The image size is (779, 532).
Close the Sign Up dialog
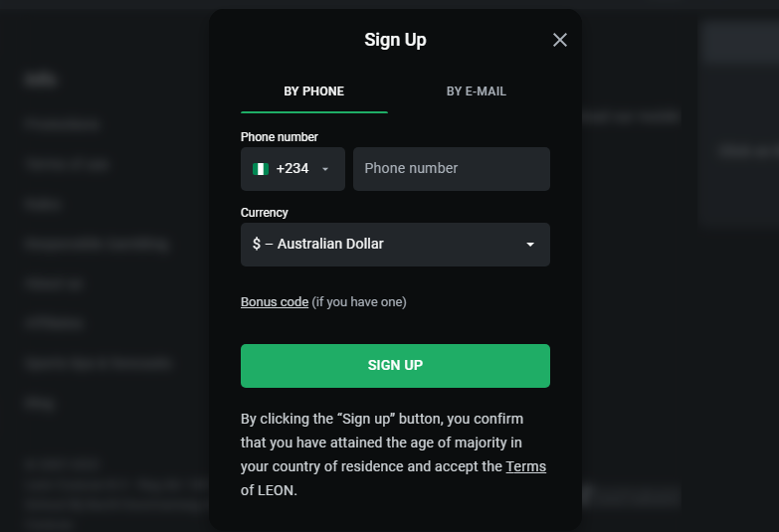(x=560, y=40)
